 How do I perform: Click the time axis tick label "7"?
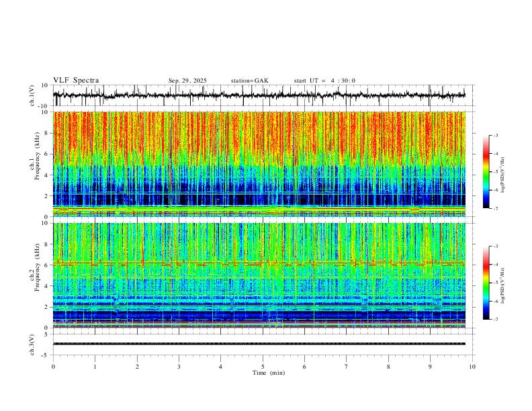347,367
